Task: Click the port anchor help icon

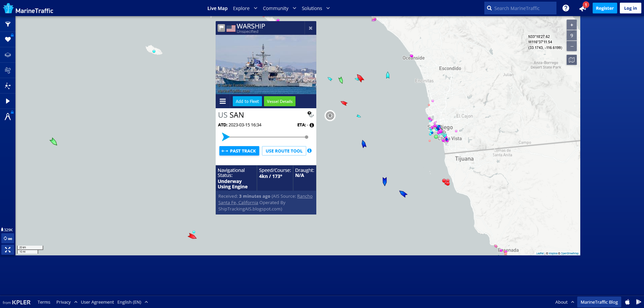Action: pyautogui.click(x=311, y=114)
